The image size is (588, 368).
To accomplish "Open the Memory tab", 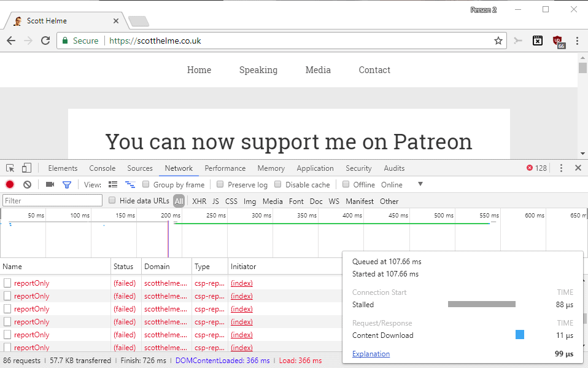I will 271,168.
